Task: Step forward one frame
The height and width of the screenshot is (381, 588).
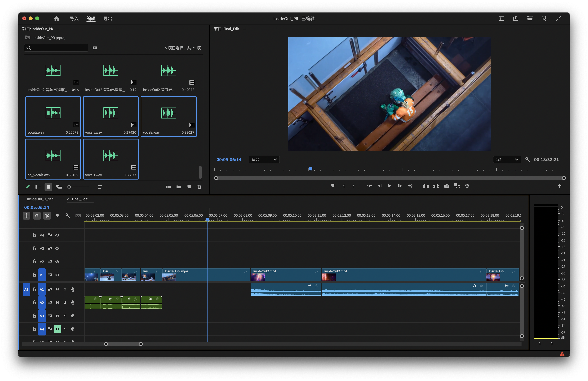Action: [400, 186]
